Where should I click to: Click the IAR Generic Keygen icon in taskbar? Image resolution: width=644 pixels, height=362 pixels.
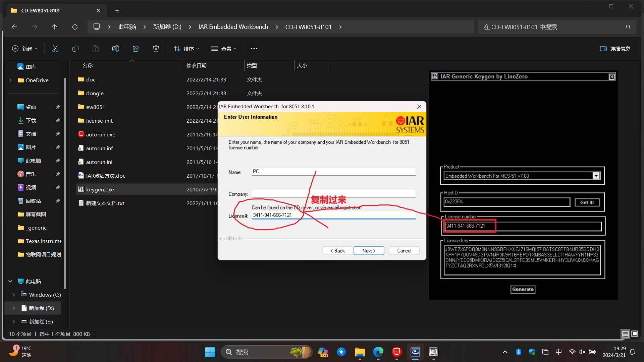(433, 352)
